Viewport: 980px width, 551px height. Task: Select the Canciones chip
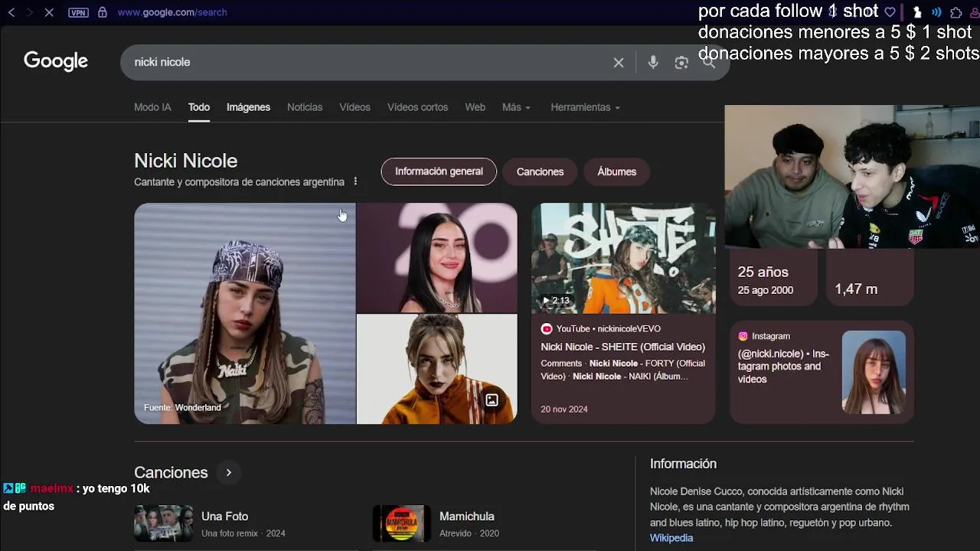tap(540, 171)
